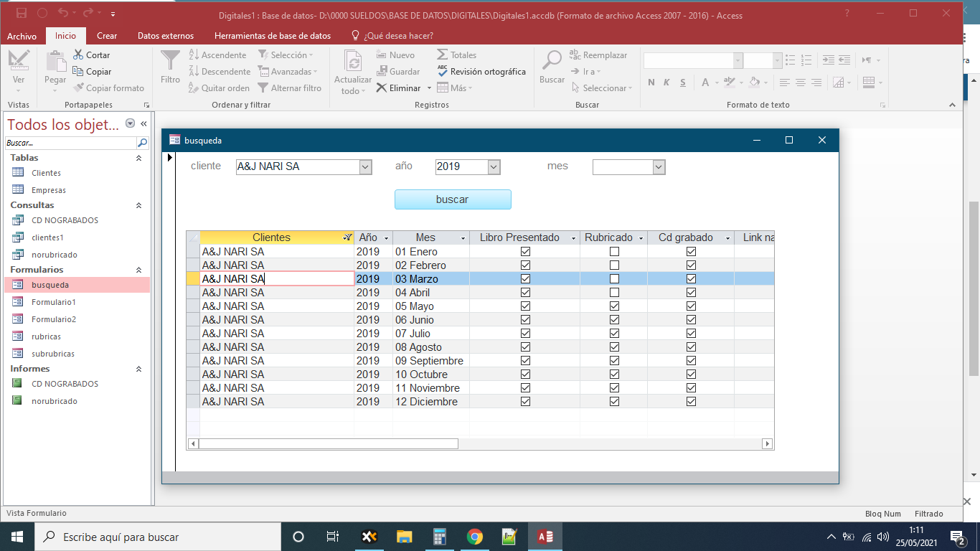Sort Ascendente in ribbon
The image size is (980, 551).
point(217,55)
